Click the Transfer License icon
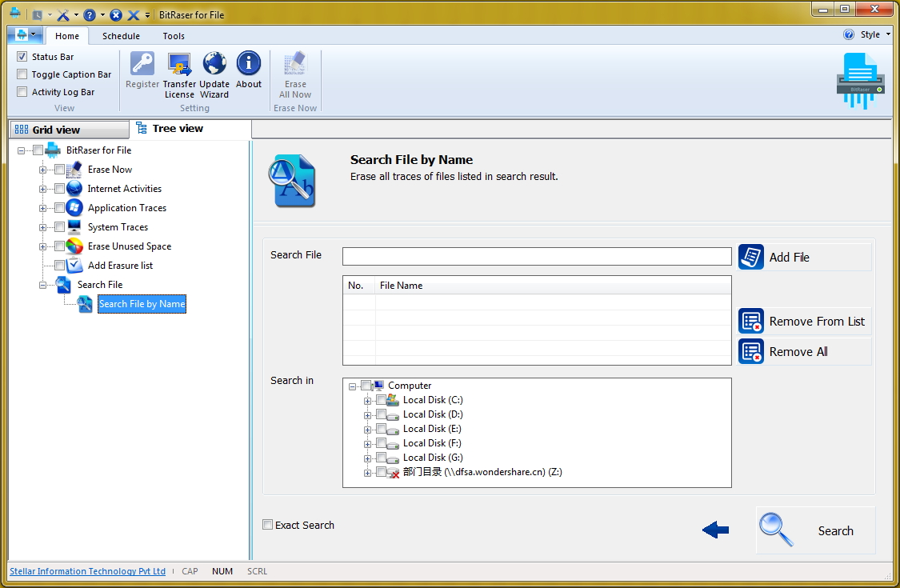 pyautogui.click(x=179, y=66)
